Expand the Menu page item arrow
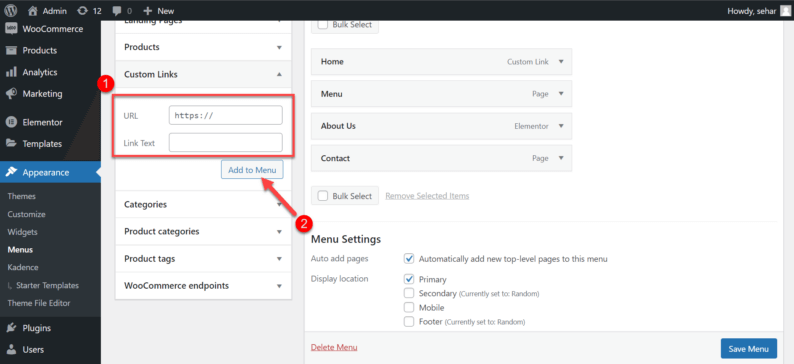The height and width of the screenshot is (364, 794). (561, 94)
